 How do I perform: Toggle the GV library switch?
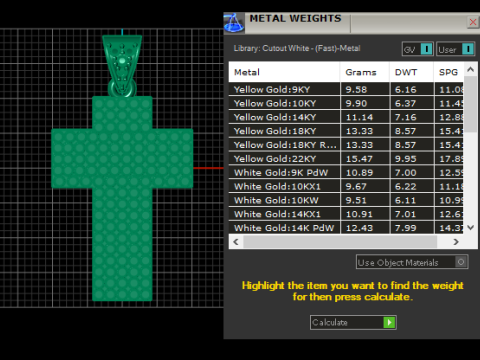[418, 49]
